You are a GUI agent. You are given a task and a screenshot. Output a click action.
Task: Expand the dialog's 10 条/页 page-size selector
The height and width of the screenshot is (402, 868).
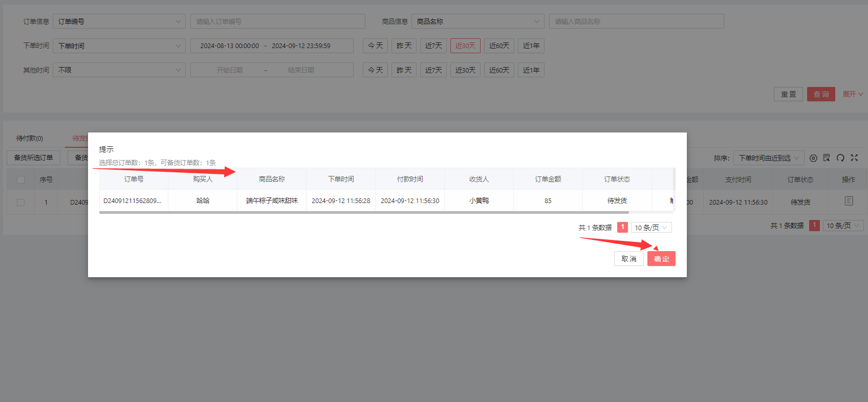point(651,228)
